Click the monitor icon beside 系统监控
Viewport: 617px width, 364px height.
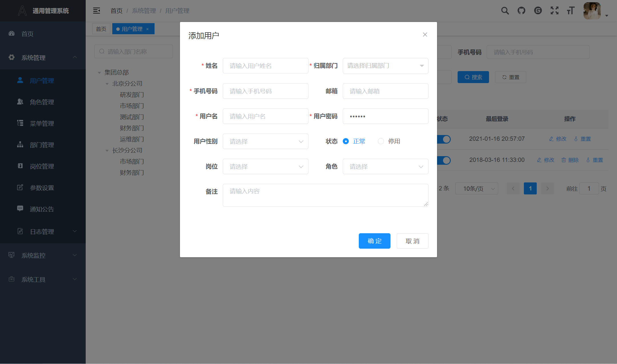point(11,255)
